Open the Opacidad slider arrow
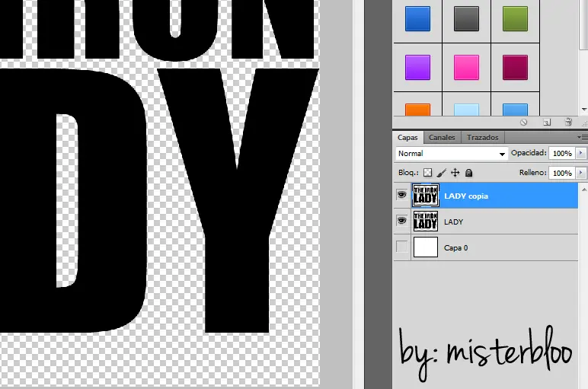 (x=580, y=153)
